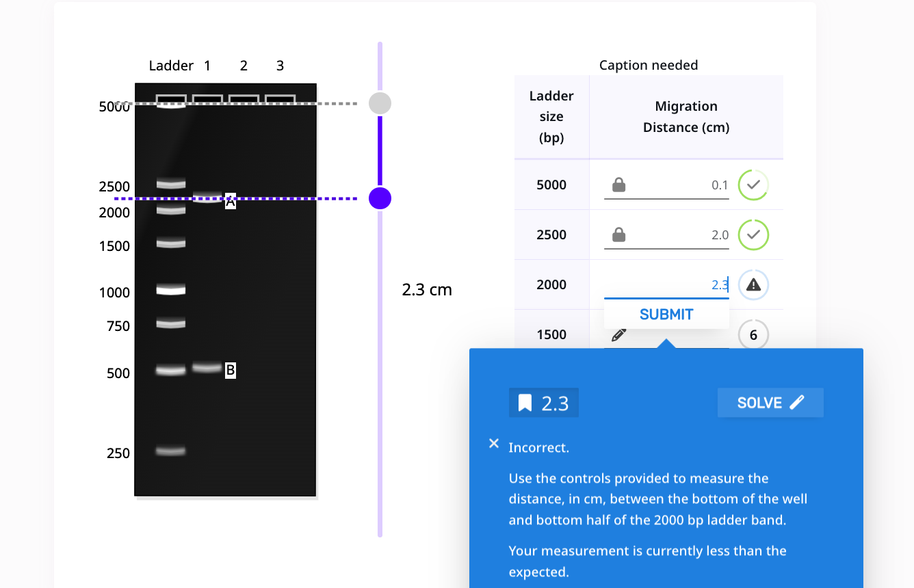Click the lock icon in the 2500 row
The width and height of the screenshot is (914, 588).
(618, 235)
